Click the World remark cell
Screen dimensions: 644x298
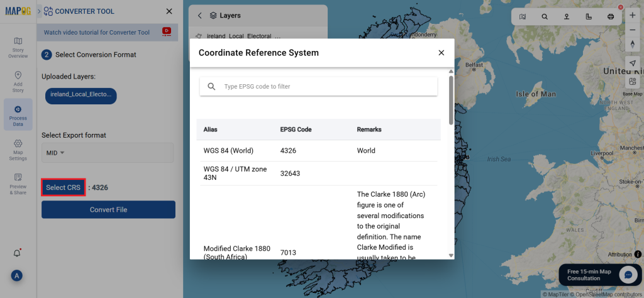(x=366, y=151)
